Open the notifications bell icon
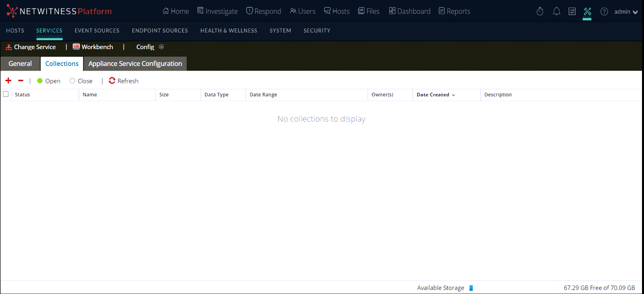 [x=557, y=12]
